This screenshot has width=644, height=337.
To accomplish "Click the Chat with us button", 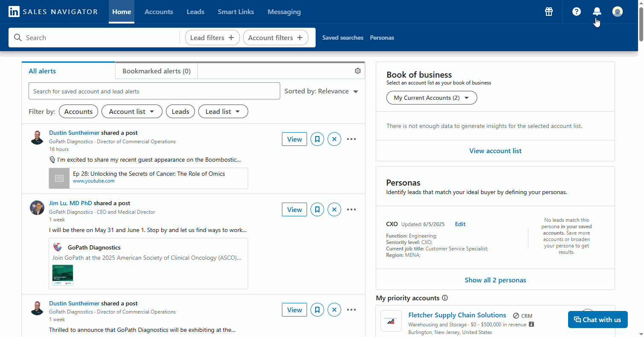I will [x=598, y=320].
